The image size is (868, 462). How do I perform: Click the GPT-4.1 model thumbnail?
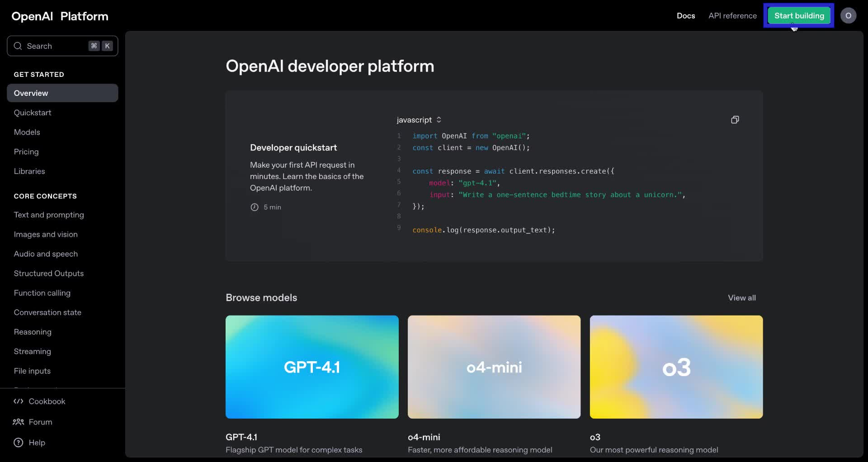click(312, 367)
